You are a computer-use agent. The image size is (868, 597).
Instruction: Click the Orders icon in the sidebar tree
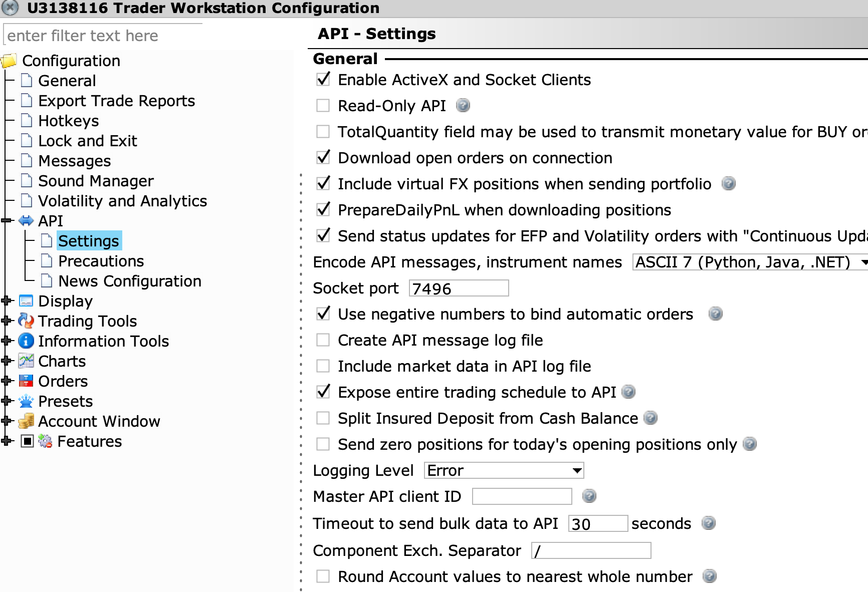(26, 381)
